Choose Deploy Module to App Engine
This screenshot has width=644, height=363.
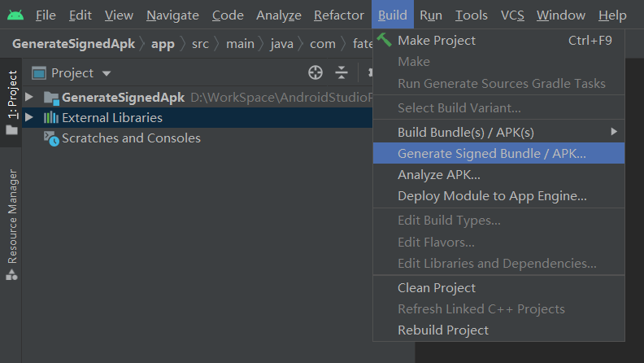[498, 195]
